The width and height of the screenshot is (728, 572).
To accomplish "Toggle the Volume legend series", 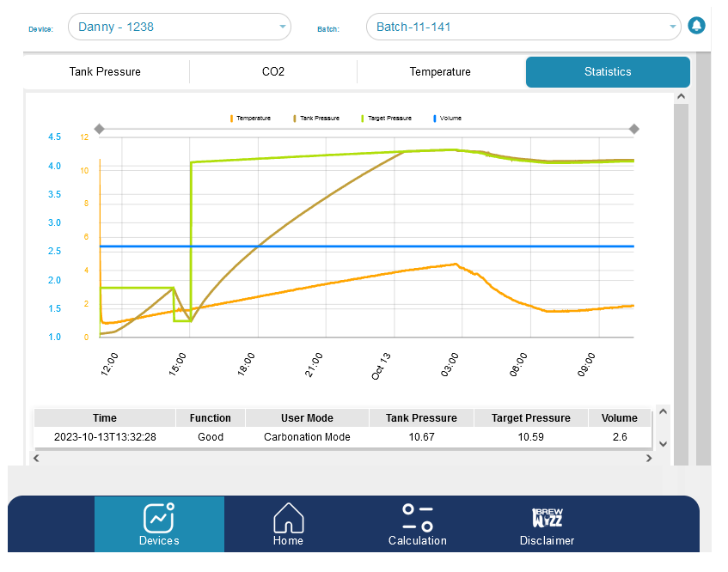I will point(449,118).
